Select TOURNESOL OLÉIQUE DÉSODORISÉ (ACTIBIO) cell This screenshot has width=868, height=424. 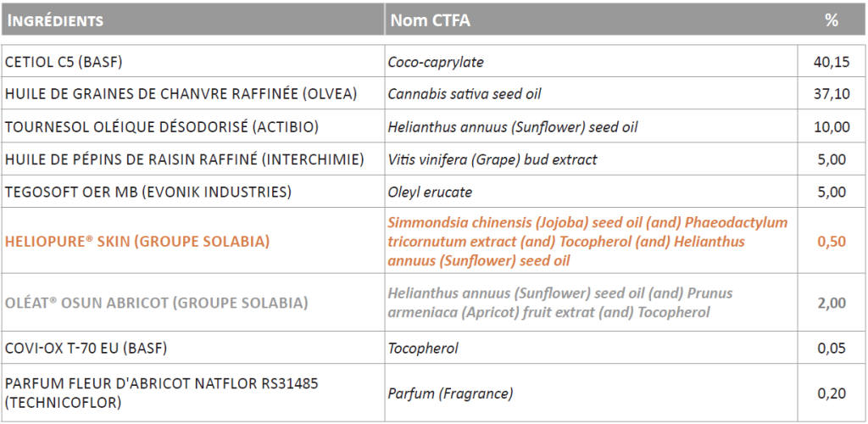pos(193,126)
